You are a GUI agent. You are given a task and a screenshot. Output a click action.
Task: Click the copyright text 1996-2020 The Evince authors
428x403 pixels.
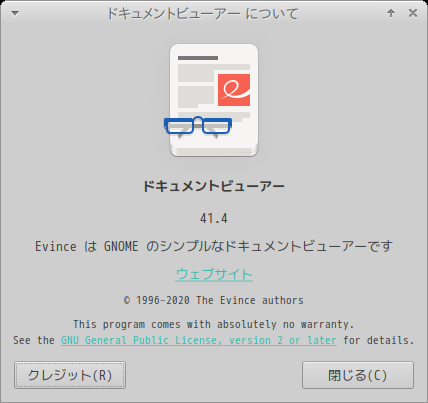(x=214, y=300)
